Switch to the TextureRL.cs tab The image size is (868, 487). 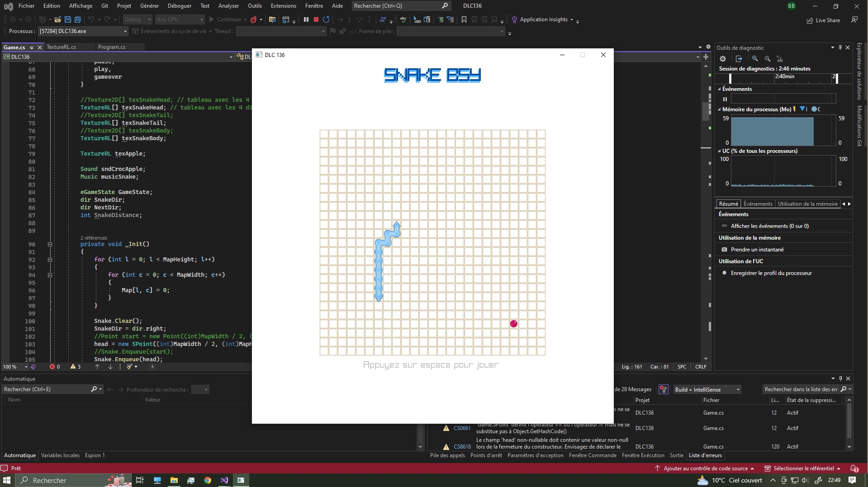click(x=61, y=47)
